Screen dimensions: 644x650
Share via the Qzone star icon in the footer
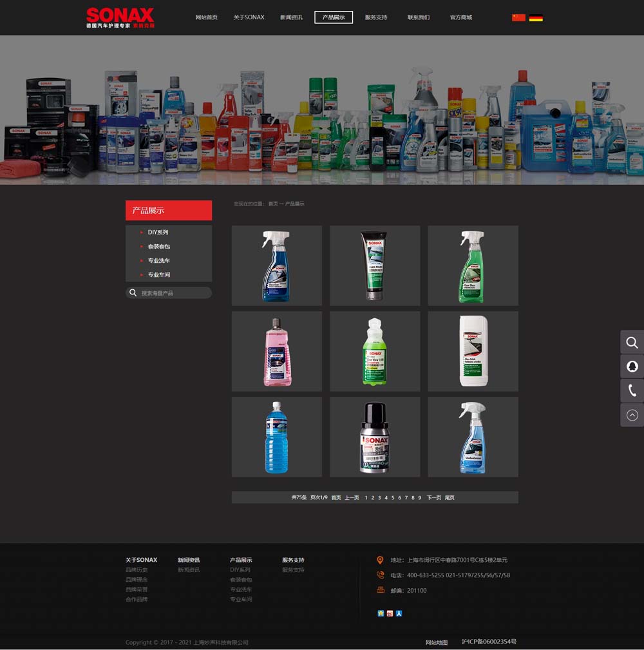381,613
